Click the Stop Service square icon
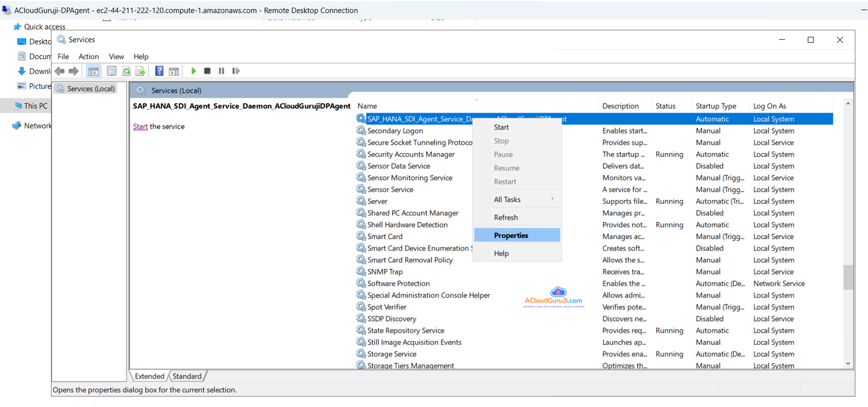868x407 pixels. 207,71
